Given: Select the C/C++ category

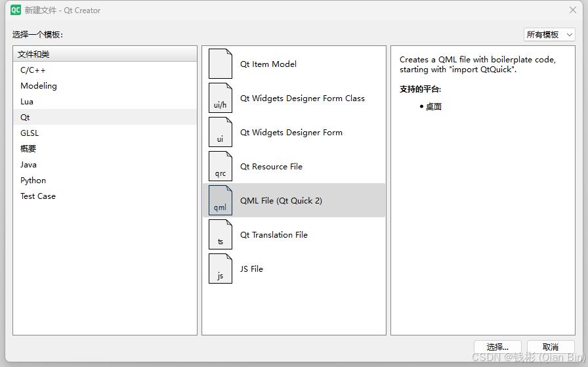Looking at the screenshot, I should (105, 70).
